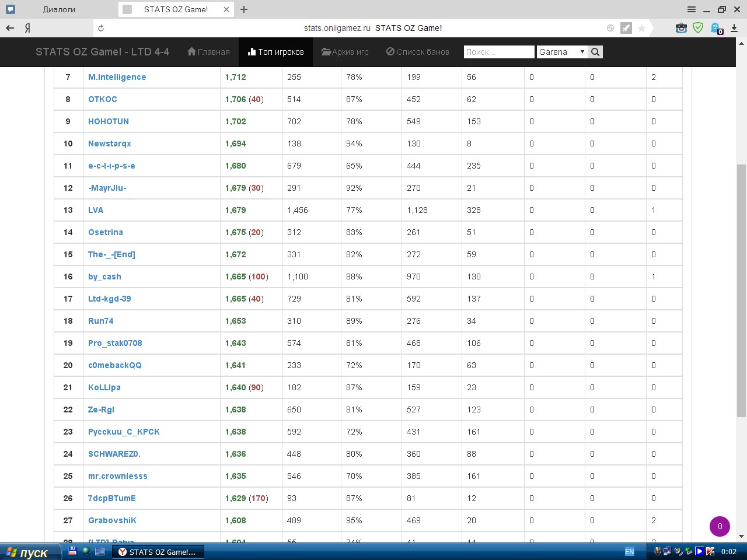Open player profile GrabovshiK
Image resolution: width=747 pixels, height=560 pixels.
pos(112,520)
